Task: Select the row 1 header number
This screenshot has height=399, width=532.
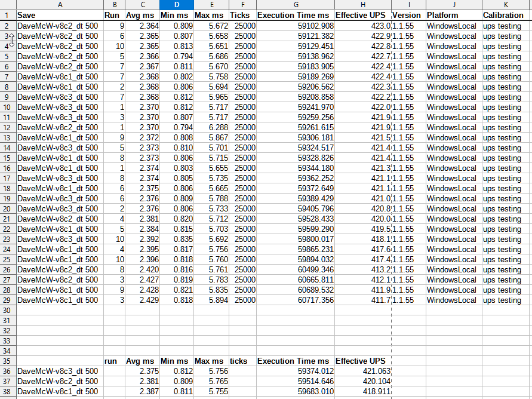Action: coord(8,15)
